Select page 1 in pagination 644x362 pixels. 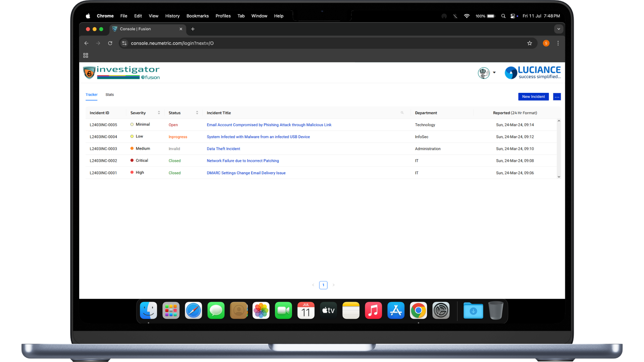[323, 285]
